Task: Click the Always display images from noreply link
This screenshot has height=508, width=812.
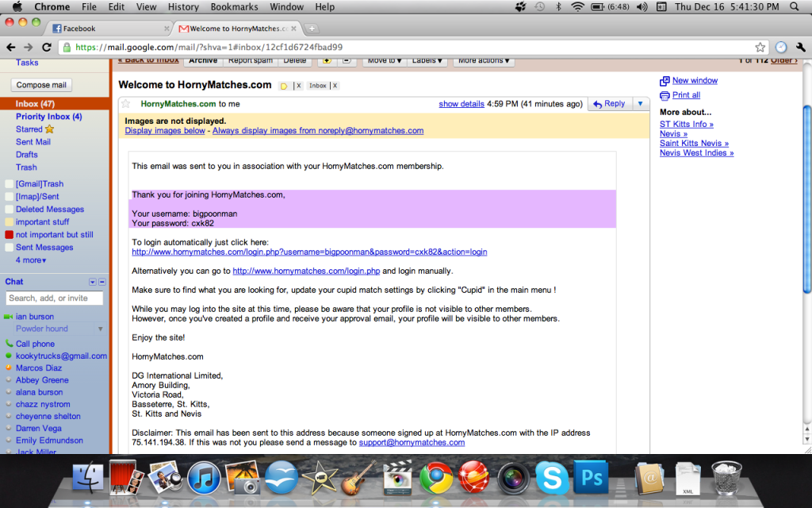Action: [318, 131]
